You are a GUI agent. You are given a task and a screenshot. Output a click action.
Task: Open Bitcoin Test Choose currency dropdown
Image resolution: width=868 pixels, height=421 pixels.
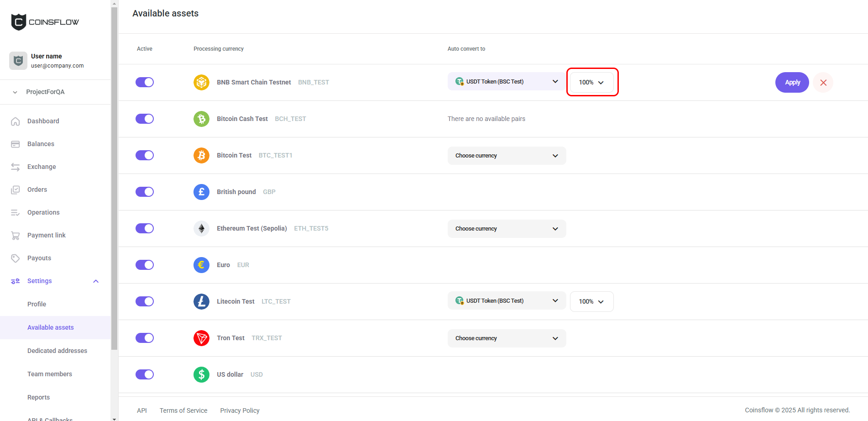[507, 156]
